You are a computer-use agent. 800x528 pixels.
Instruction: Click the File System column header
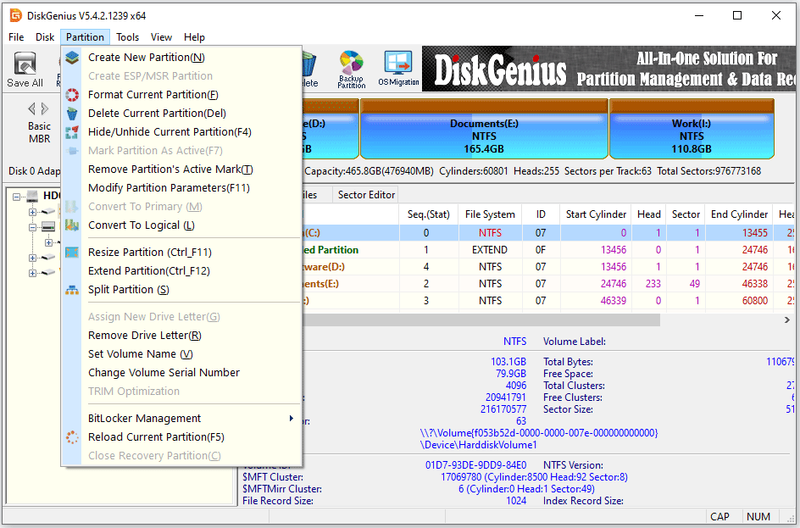490,215
